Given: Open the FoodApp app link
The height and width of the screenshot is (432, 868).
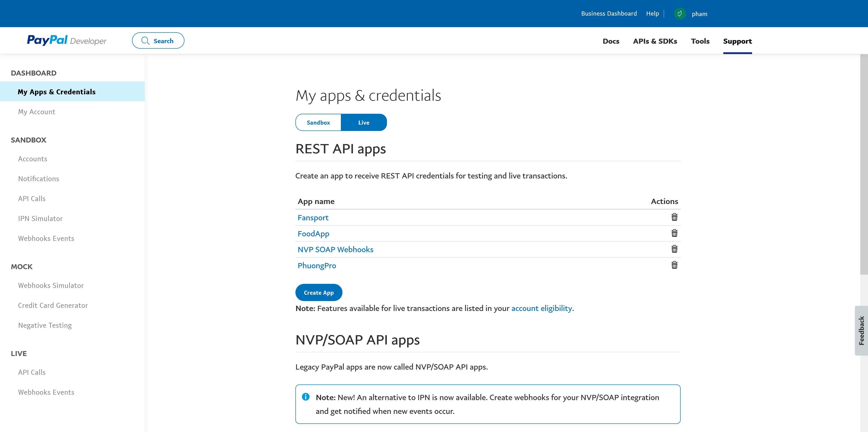Looking at the screenshot, I should [x=313, y=234].
